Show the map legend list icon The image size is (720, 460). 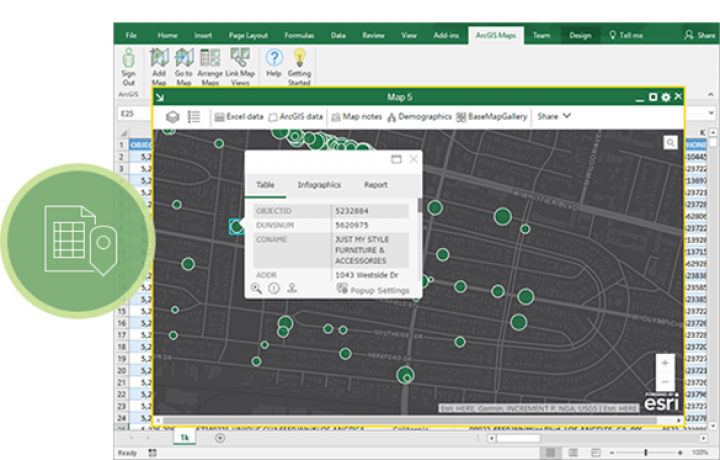pos(194,117)
